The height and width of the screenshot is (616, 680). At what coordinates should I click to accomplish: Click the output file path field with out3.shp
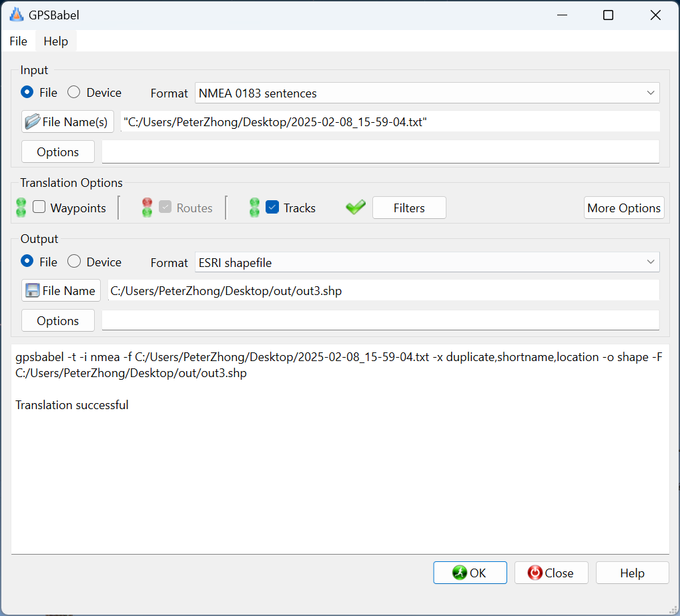click(x=384, y=290)
